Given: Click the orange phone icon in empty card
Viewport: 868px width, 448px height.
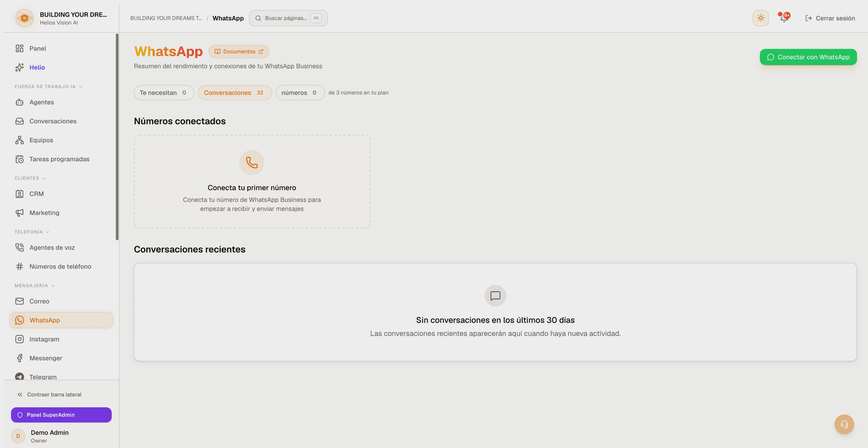Looking at the screenshot, I should 252,163.
